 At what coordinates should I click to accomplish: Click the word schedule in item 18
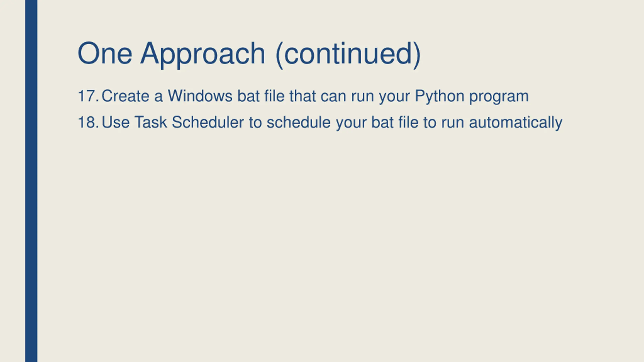click(298, 122)
